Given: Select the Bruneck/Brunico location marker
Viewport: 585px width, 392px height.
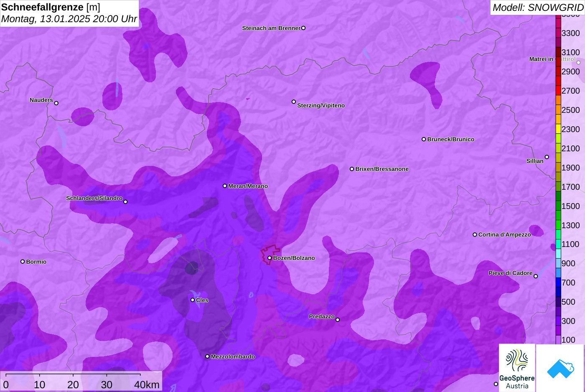Looking at the screenshot, I should (x=424, y=139).
